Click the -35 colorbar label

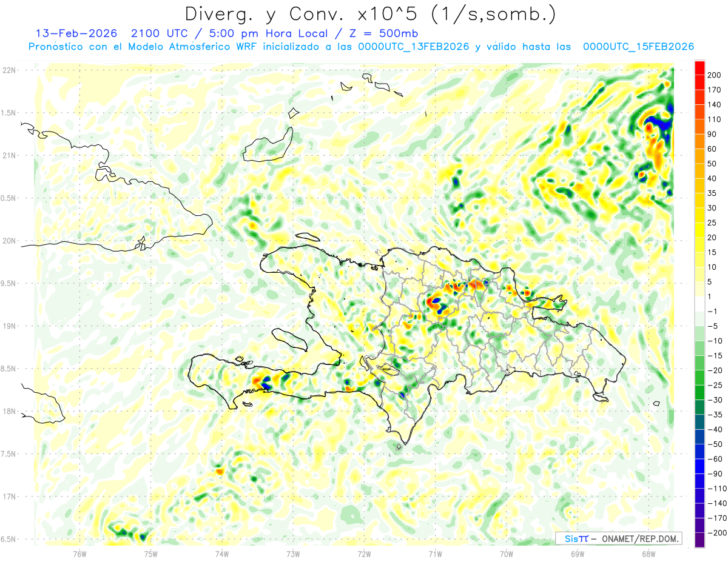pos(716,415)
